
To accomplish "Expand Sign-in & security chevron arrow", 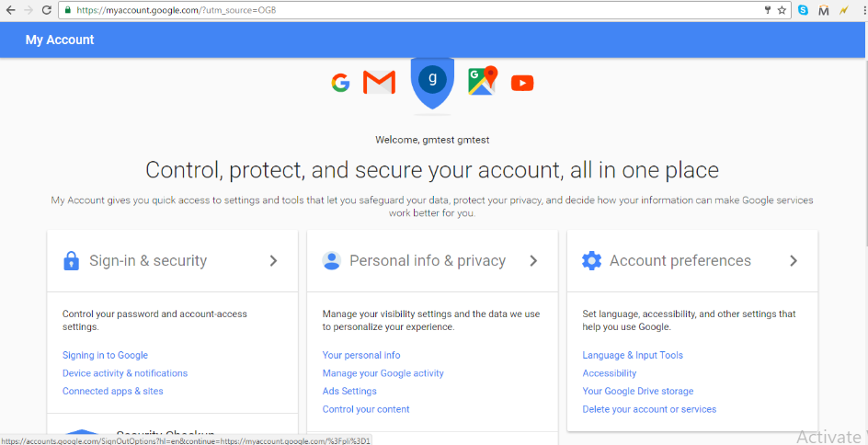I will point(273,261).
